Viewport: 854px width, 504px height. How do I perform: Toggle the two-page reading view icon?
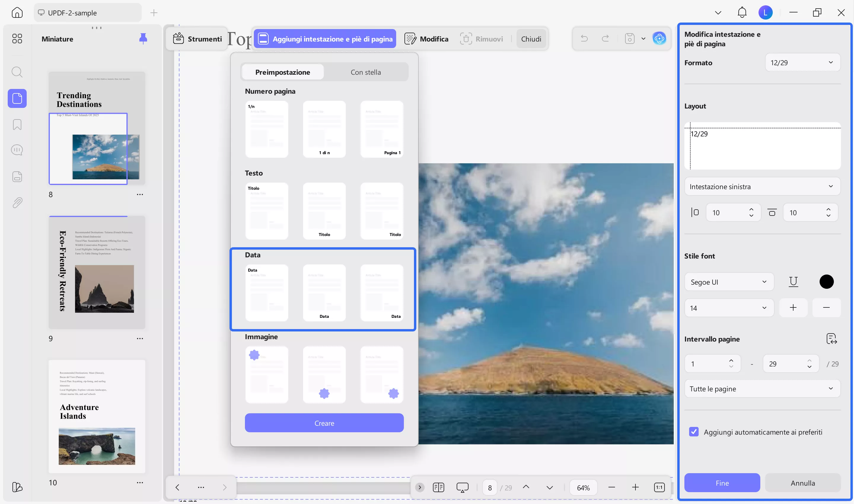[x=438, y=487]
